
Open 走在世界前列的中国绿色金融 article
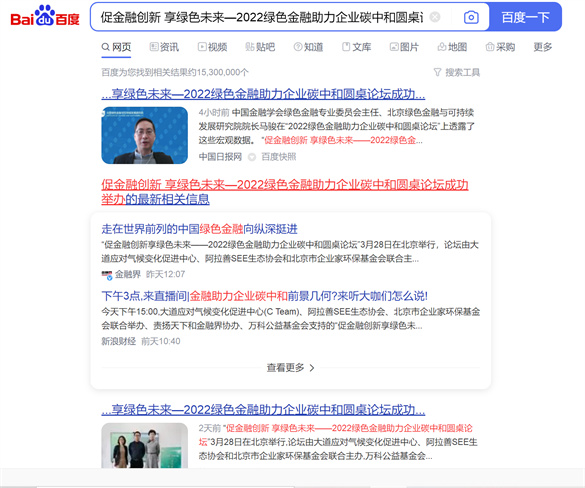click(x=199, y=229)
